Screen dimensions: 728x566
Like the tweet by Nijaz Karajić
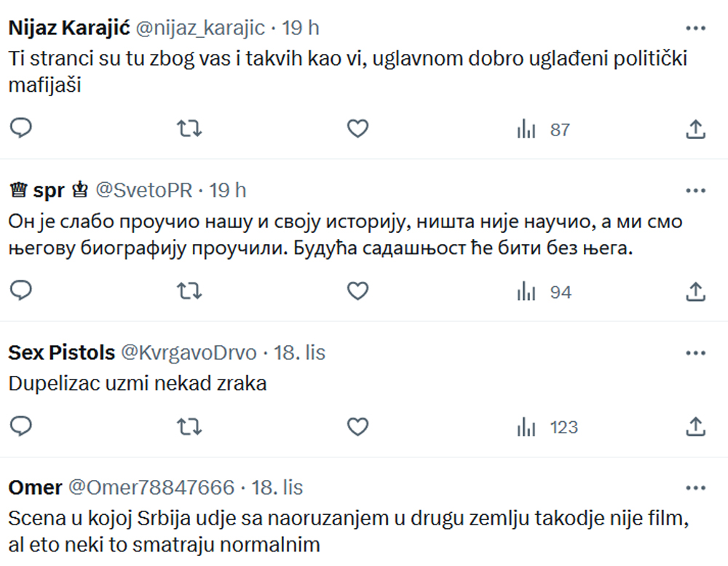coord(357,129)
